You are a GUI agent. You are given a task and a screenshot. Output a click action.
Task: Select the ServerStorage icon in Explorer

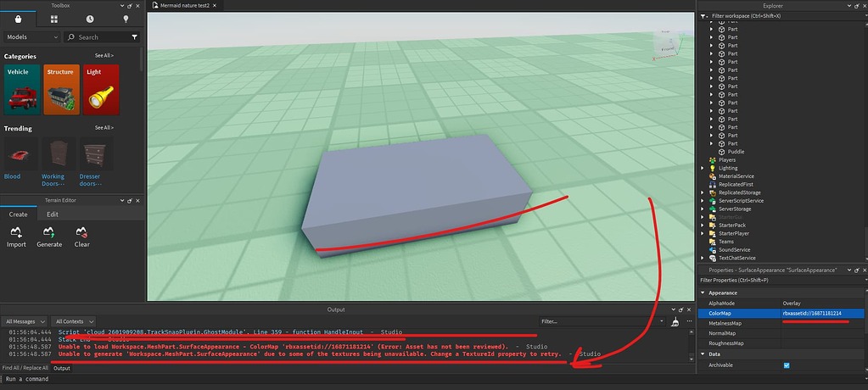pos(714,209)
